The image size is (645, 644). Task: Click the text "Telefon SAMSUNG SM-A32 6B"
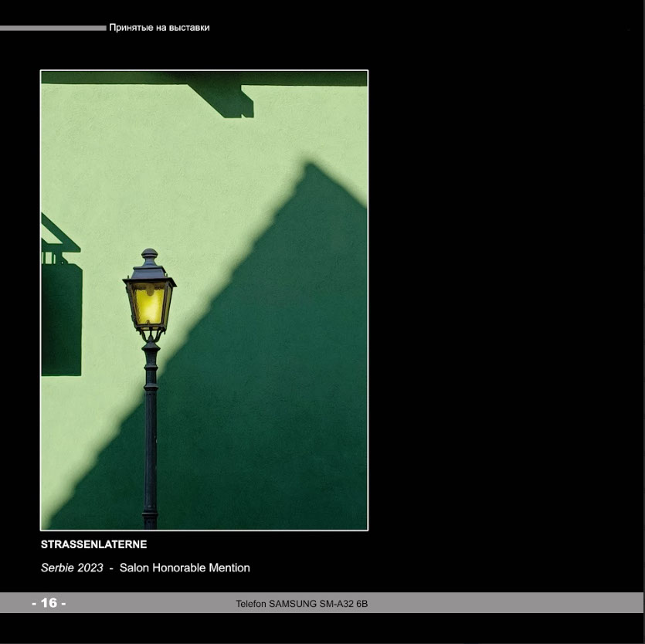click(301, 604)
